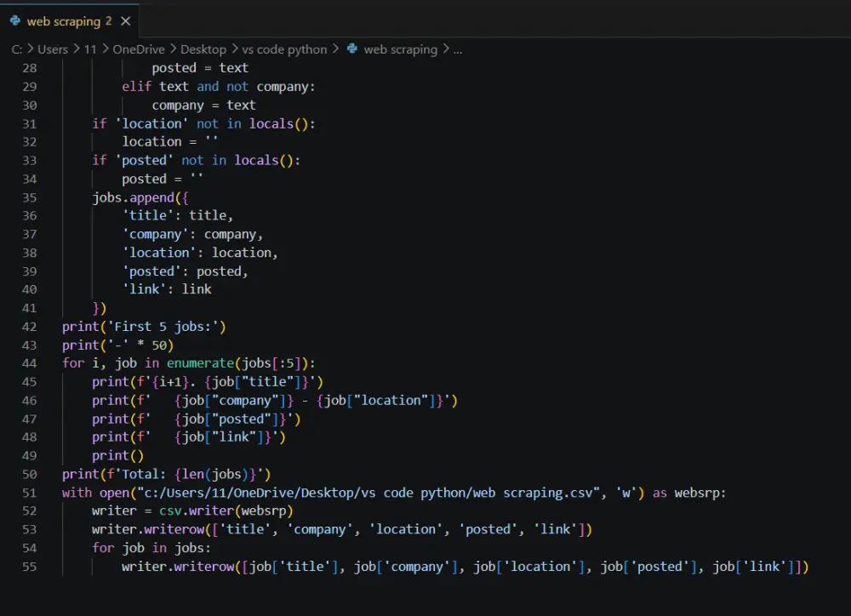Click the csv file path string

368,493
